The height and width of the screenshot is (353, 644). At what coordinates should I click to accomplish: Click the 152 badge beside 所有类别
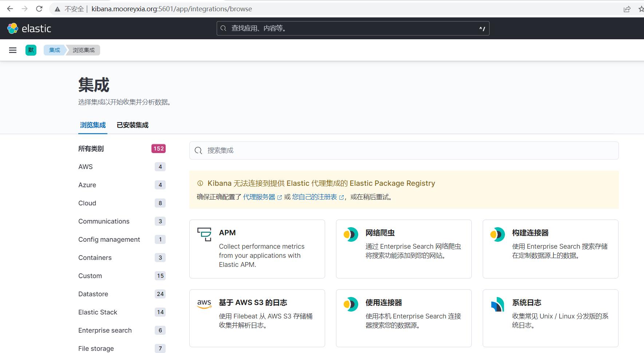[158, 149]
